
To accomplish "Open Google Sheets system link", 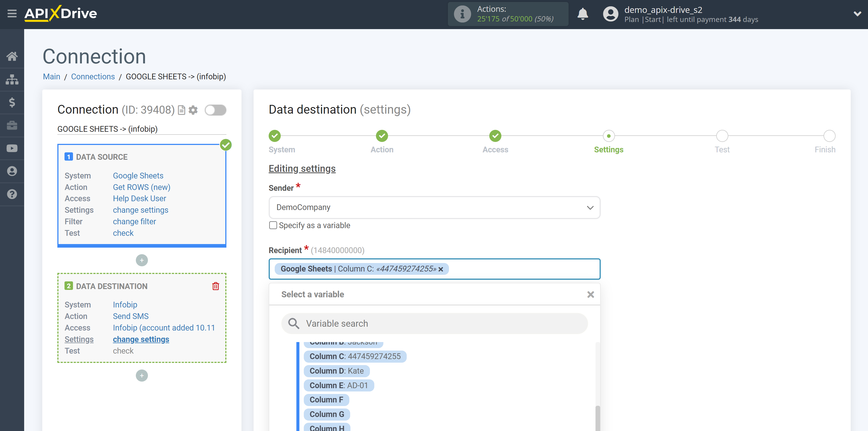I will coord(138,176).
